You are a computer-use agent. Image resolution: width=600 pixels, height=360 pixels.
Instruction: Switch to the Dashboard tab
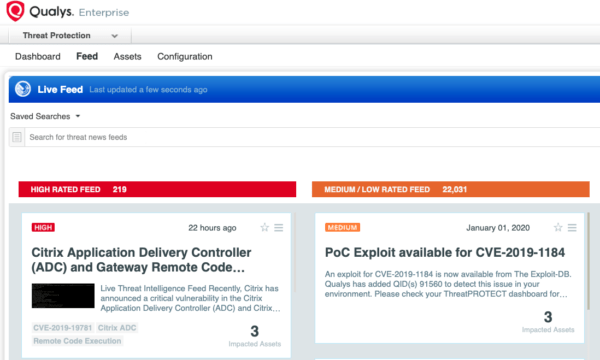(38, 57)
